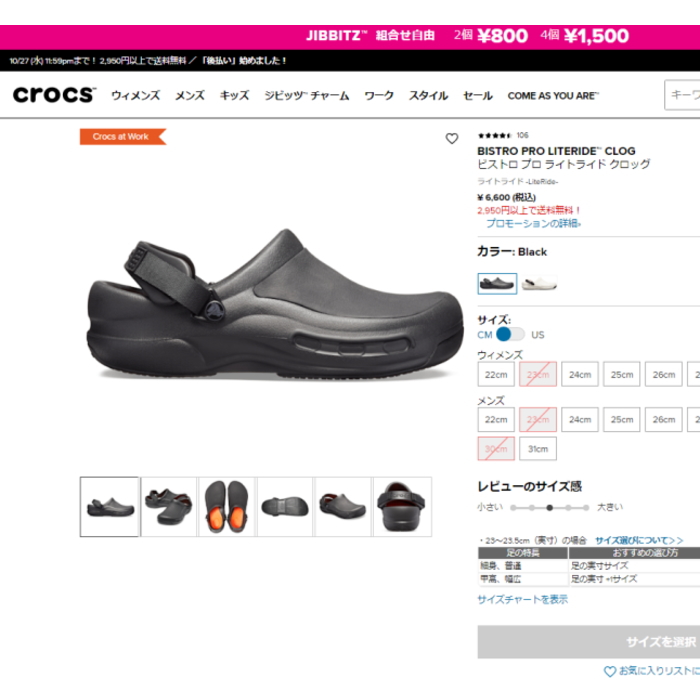700x700 pixels.
Task: Click the Crocs at Work badge
Action: 123,137
